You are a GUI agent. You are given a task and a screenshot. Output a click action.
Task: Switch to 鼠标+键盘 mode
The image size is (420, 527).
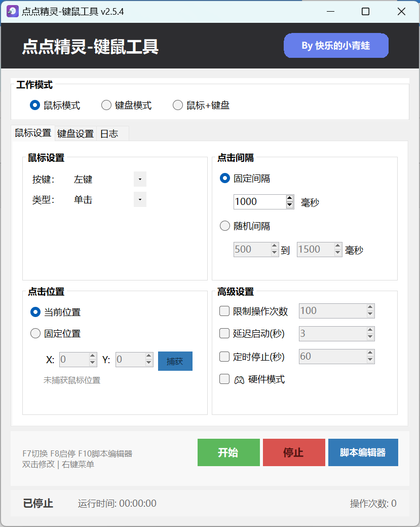coord(178,105)
